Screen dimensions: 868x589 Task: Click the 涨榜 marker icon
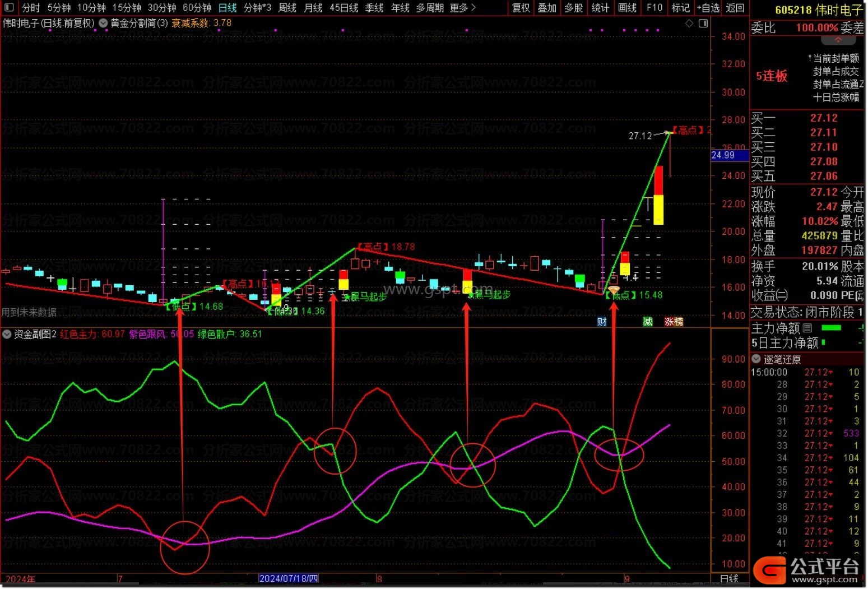tap(674, 322)
